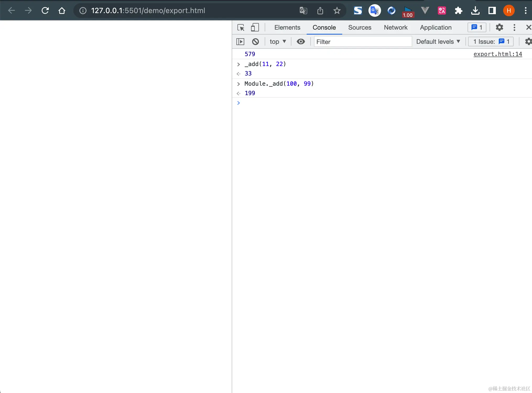
Task: Open the Chrome profile avatar menu
Action: 509,10
